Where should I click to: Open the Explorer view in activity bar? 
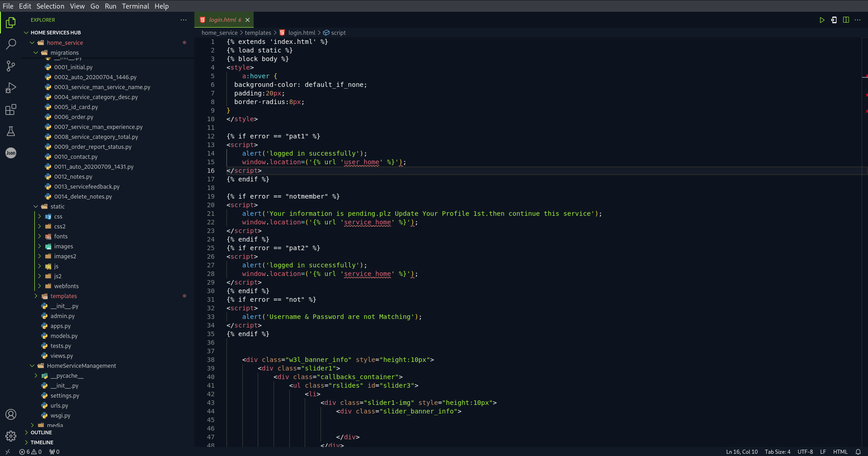coord(11,22)
